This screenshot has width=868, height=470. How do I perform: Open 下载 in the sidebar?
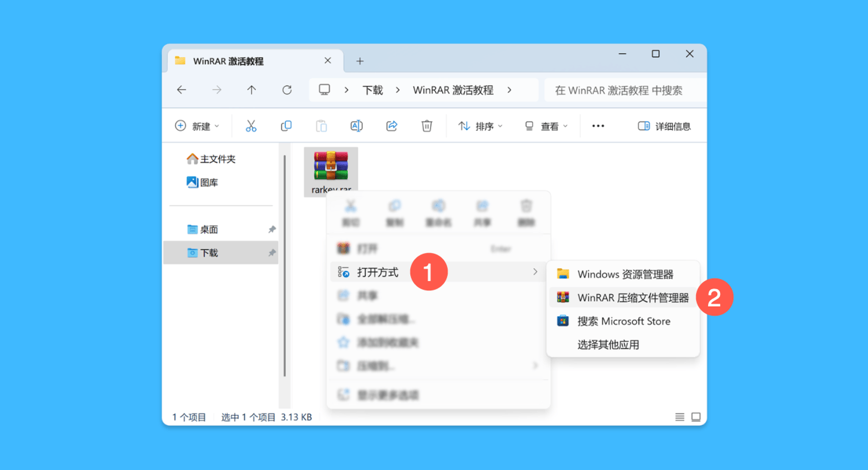pos(221,253)
